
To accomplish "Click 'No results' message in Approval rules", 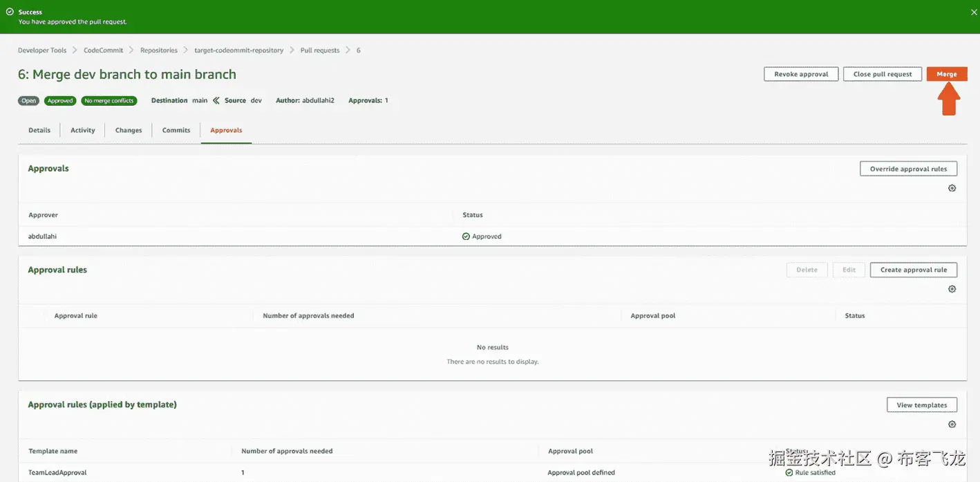I will coord(493,348).
